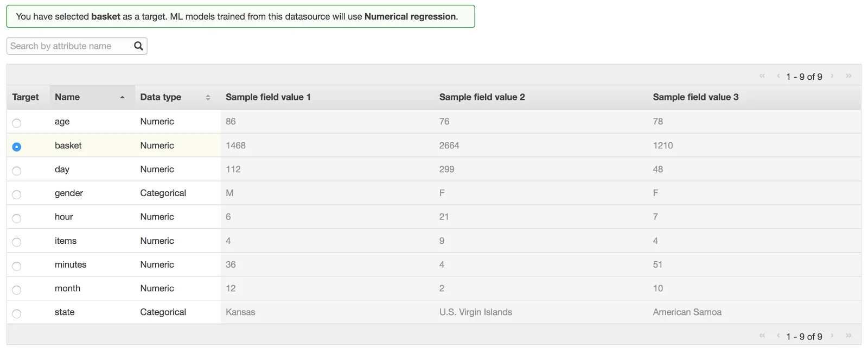This screenshot has height=353, width=868.
Task: Go to next page in bottom pagination
Action: 832,336
